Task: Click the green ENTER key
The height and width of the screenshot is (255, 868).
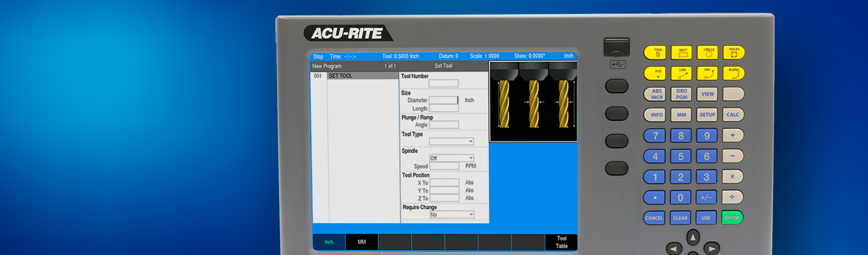Action: click(733, 218)
